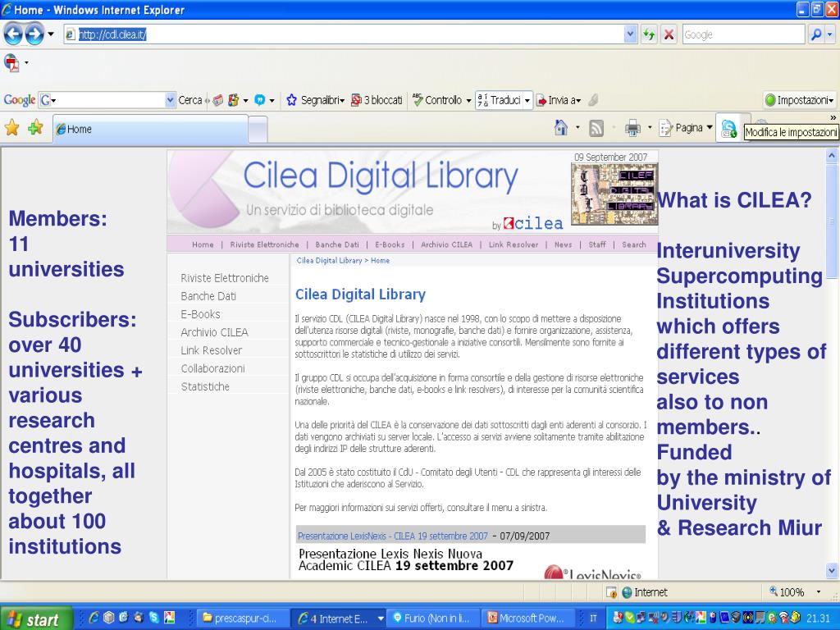Click the Home house icon in command bar
Screen dimensions: 840x630
pos(561,127)
